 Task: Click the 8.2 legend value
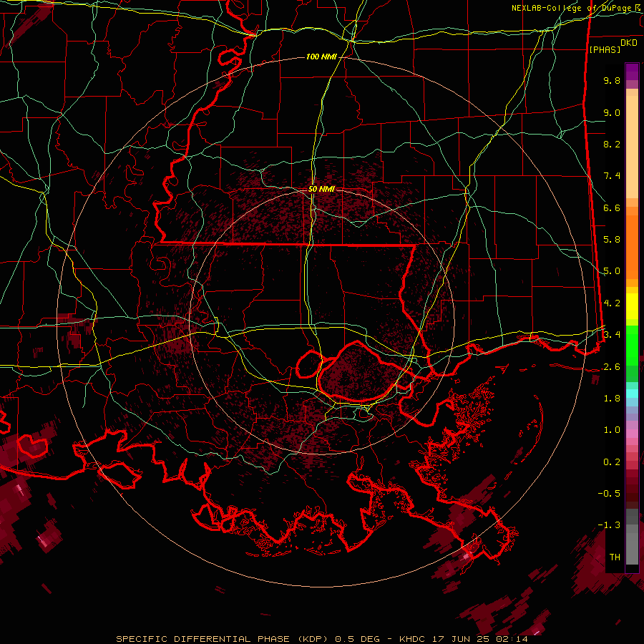click(x=612, y=144)
